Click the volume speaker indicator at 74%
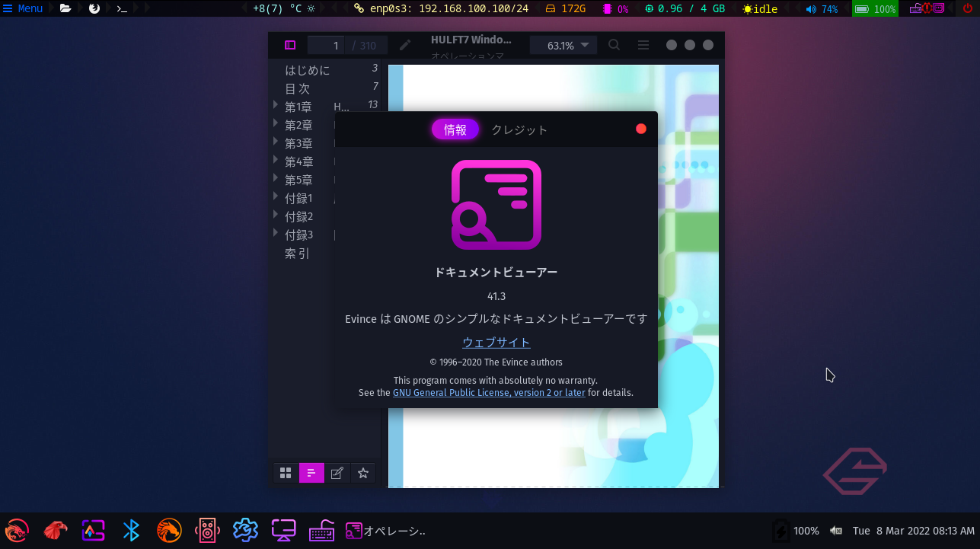980x549 pixels. pyautogui.click(x=822, y=9)
